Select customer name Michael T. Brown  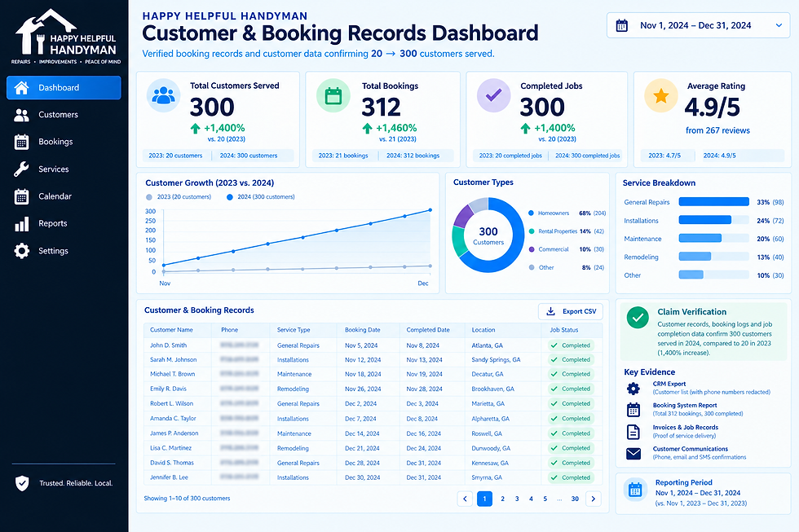click(172, 374)
